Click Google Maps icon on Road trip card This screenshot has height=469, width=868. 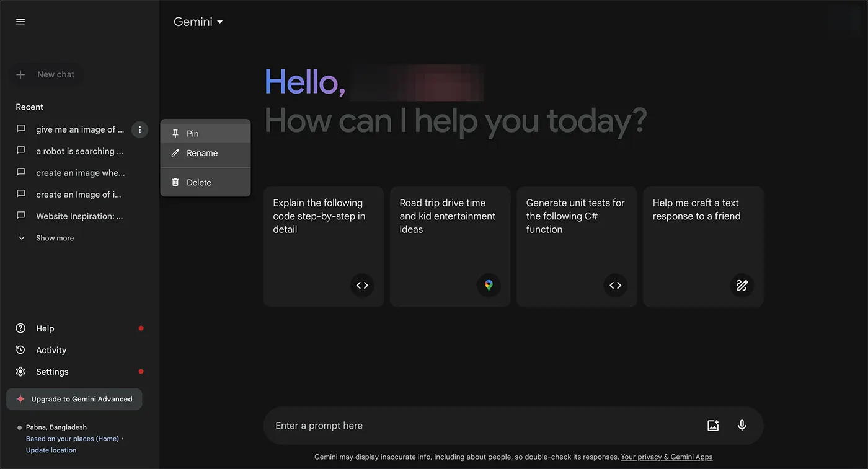(489, 286)
